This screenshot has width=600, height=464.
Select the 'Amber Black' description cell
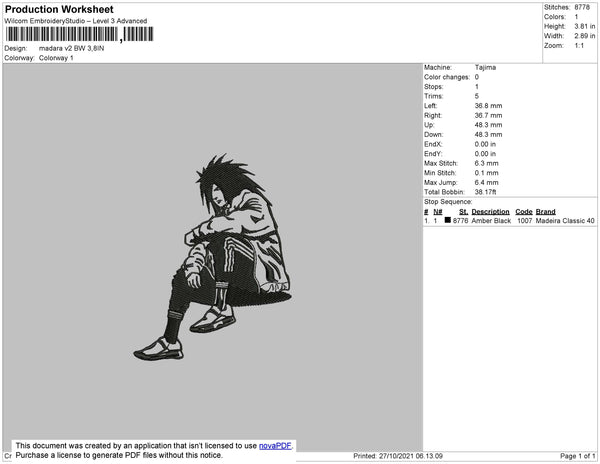491,221
